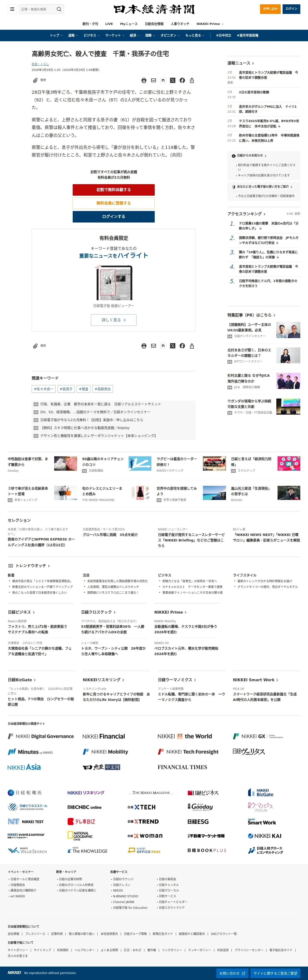This screenshot has height=980, width=308.
Task: Click 初割で無料体験する button
Action: 113,190
